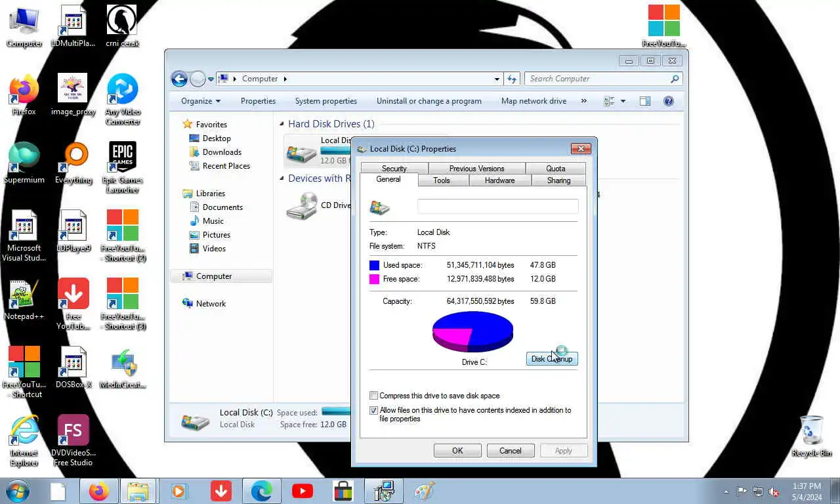Collapse the Devices with Removable group
Image resolution: width=840 pixels, height=504 pixels.
[x=282, y=178]
